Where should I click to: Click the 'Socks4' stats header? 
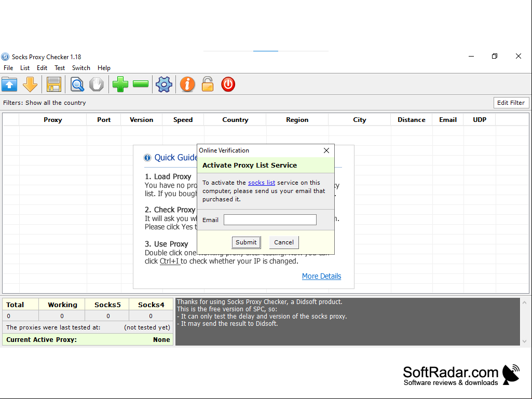click(151, 305)
